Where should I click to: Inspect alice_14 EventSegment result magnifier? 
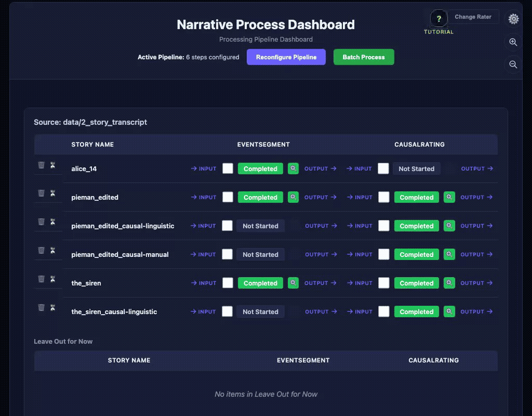pyautogui.click(x=293, y=168)
